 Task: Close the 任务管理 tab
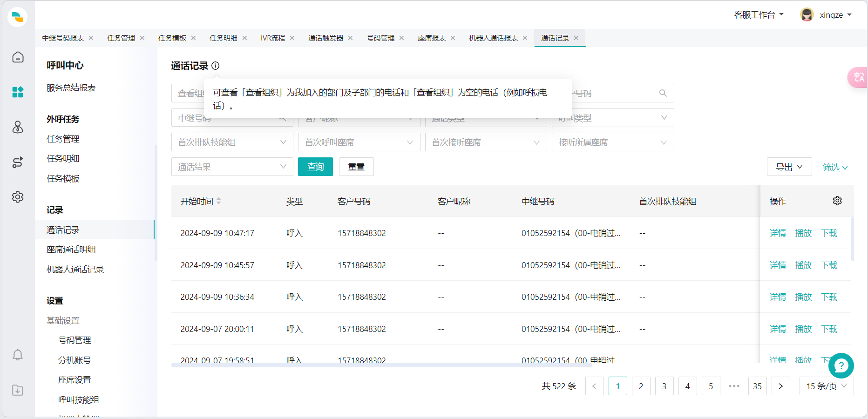142,38
